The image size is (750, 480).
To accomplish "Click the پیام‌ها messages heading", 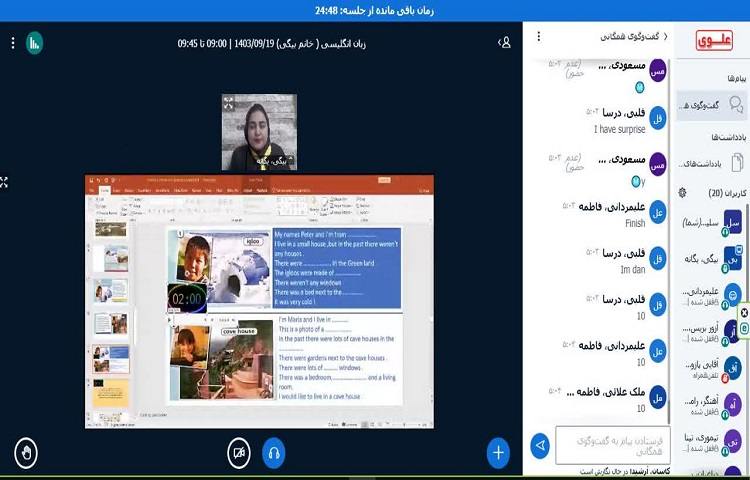I will (x=737, y=78).
